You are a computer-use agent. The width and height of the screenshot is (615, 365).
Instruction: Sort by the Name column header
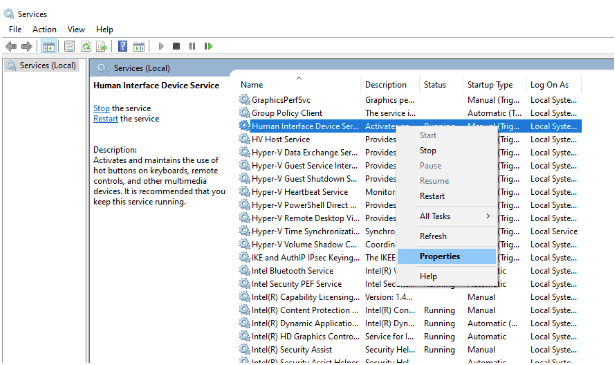point(299,85)
